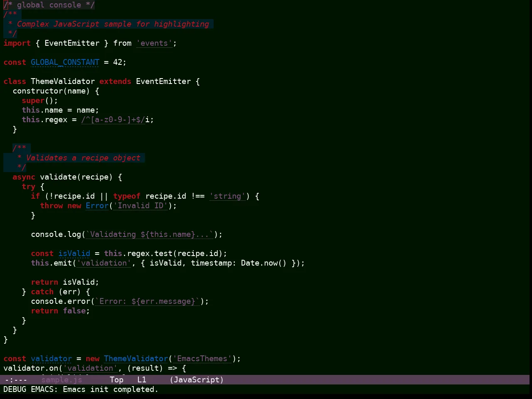Click the 'sample.js' buffer name in mode line

click(62, 379)
